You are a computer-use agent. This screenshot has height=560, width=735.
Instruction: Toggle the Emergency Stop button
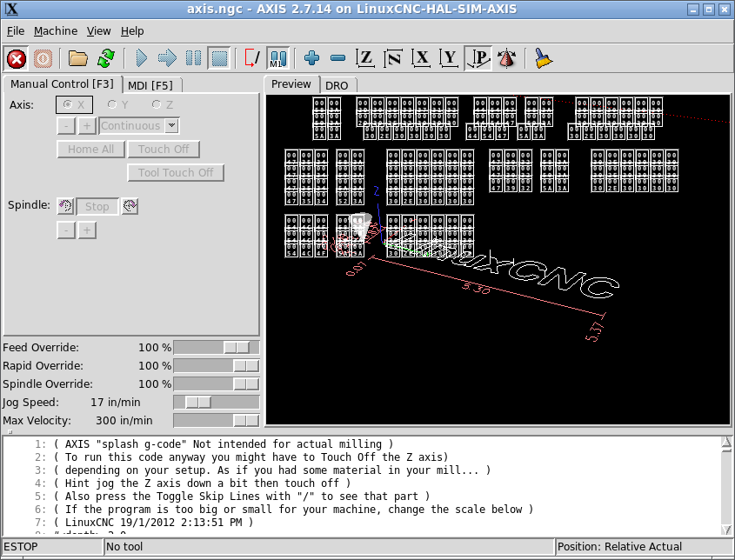17,58
